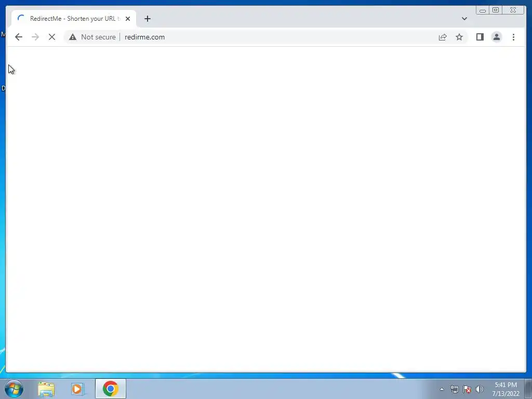
Task: Expand the tab search dropdown
Action: pyautogui.click(x=464, y=19)
